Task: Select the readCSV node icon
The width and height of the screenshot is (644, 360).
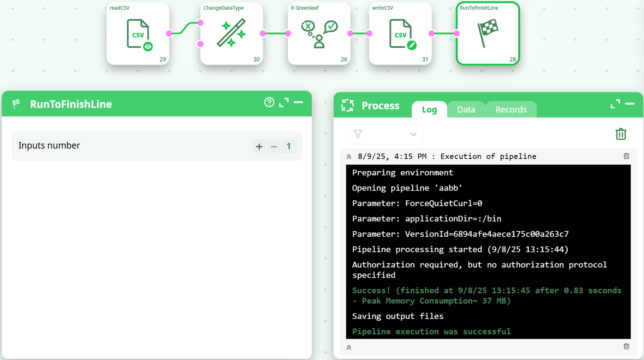Action: [138, 34]
